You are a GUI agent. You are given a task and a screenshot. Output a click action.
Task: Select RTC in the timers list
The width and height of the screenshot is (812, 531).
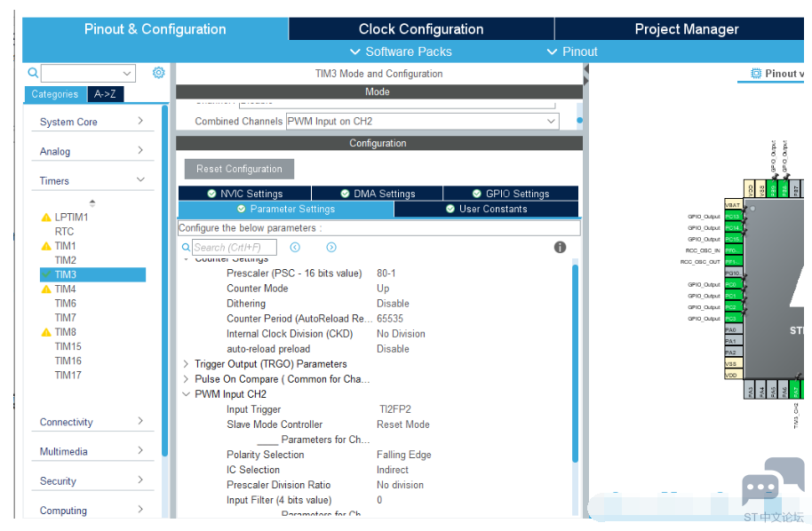(64, 232)
